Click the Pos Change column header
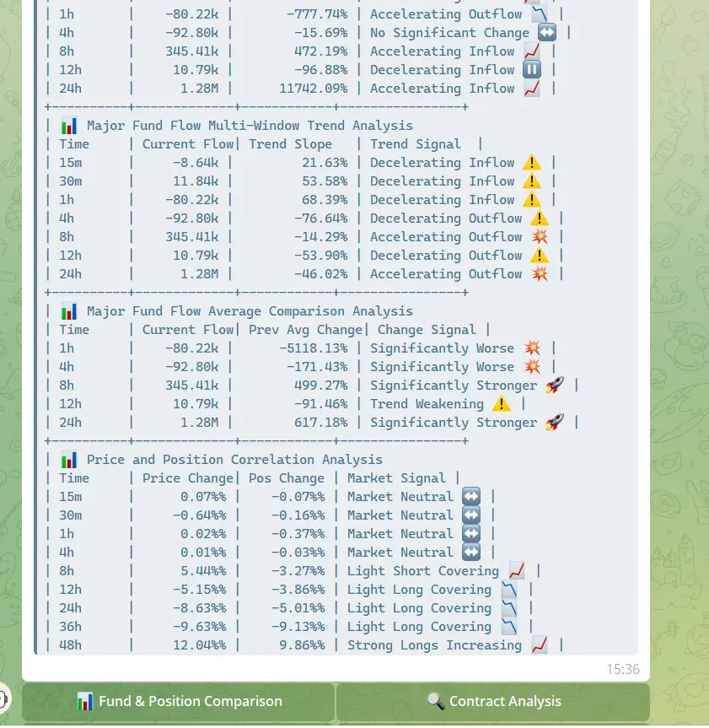The image size is (709, 728). pyautogui.click(x=287, y=478)
